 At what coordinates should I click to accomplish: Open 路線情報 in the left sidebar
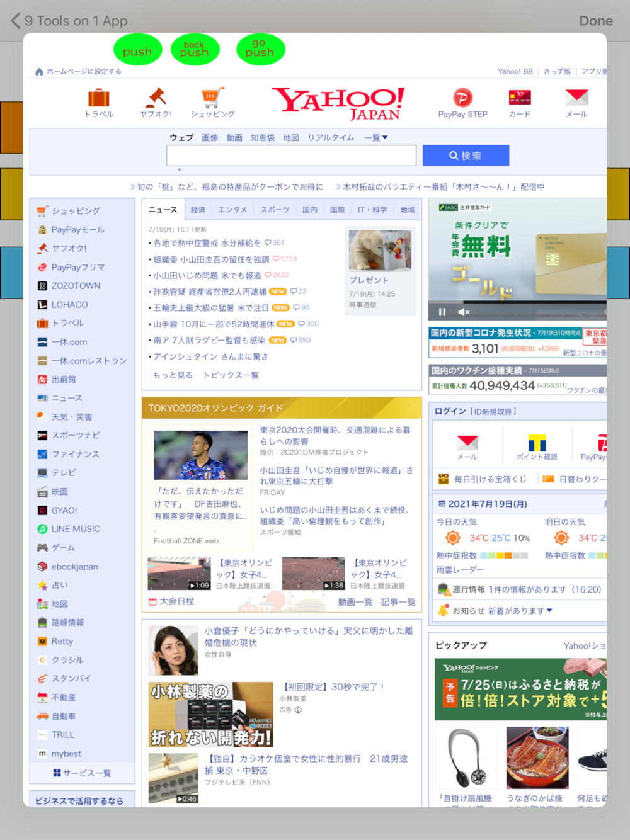pos(67,623)
